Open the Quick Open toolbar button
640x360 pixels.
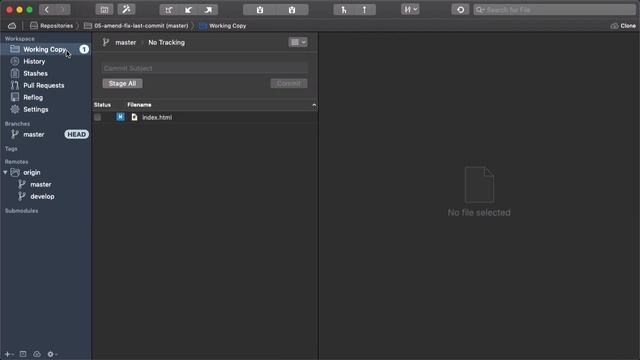(x=104, y=9)
